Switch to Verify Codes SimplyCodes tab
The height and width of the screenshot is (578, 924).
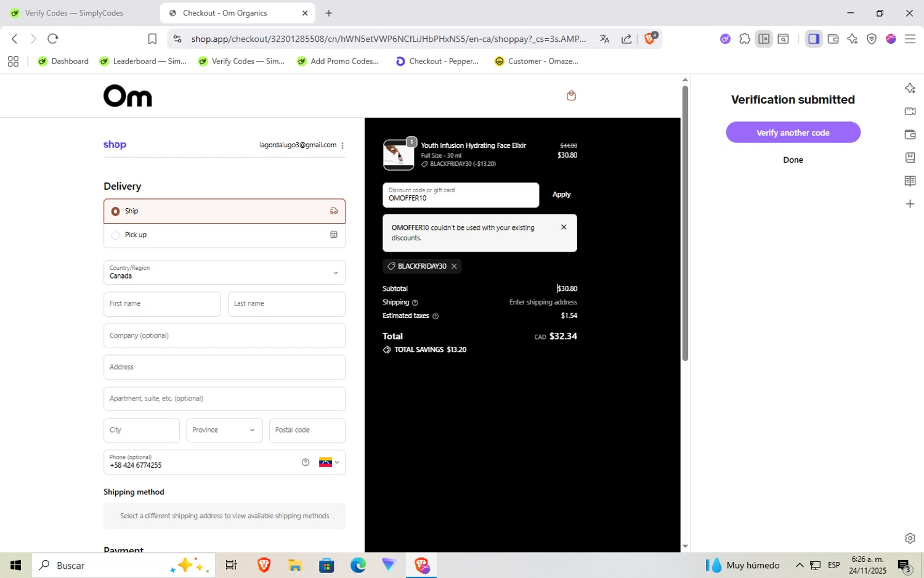(x=74, y=13)
